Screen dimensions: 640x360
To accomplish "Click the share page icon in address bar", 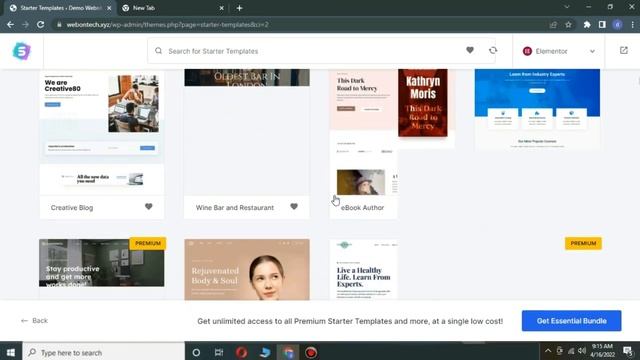I will point(553,25).
